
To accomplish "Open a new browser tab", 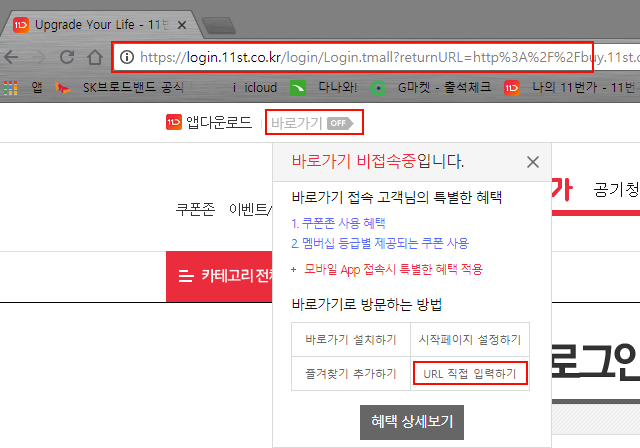I will click(x=219, y=25).
